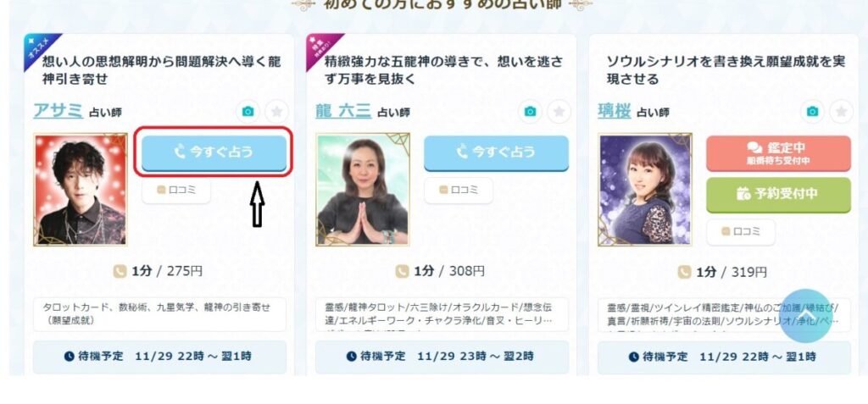
Task: Open the camera icon on アサミ's card
Action: click(x=248, y=112)
